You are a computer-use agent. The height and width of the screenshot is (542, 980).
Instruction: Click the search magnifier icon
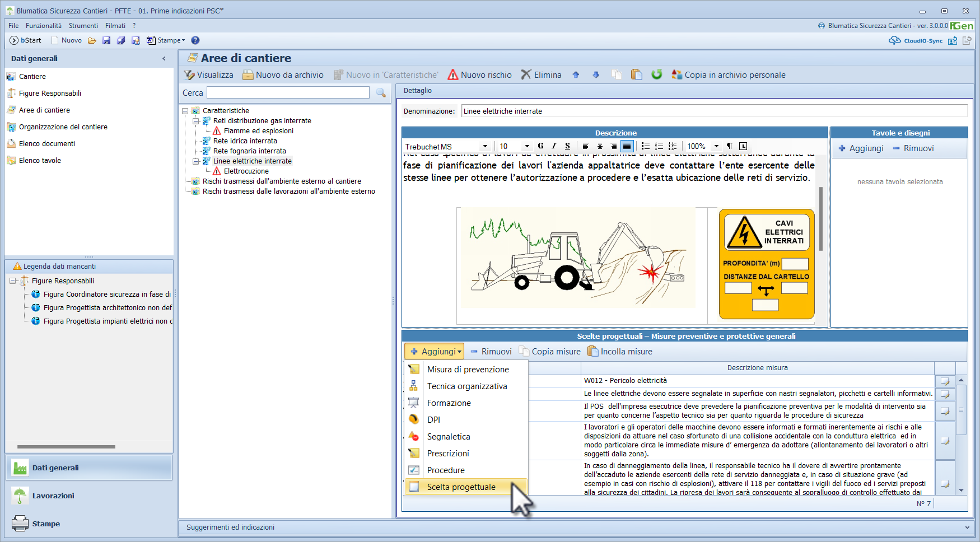tap(381, 93)
